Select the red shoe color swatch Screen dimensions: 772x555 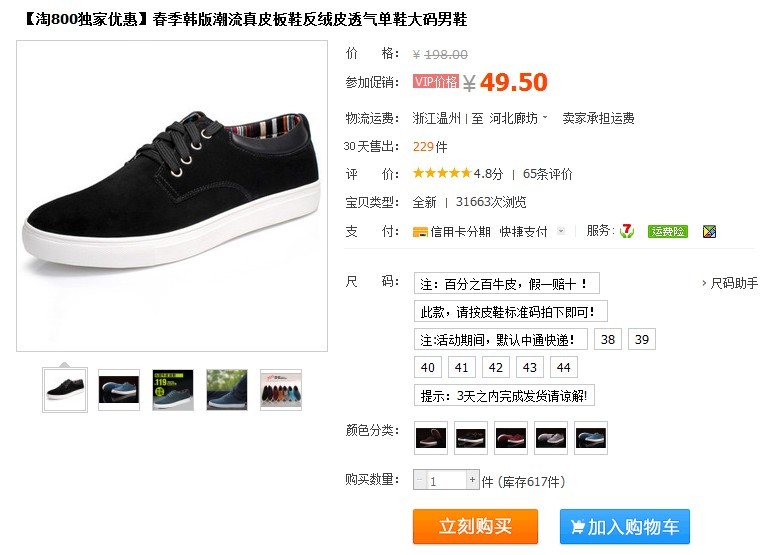[511, 438]
